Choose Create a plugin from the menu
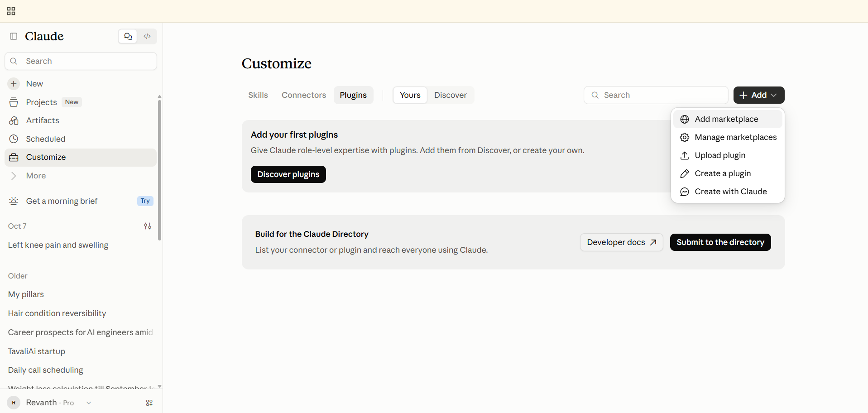This screenshot has width=868, height=413. pyautogui.click(x=728, y=173)
